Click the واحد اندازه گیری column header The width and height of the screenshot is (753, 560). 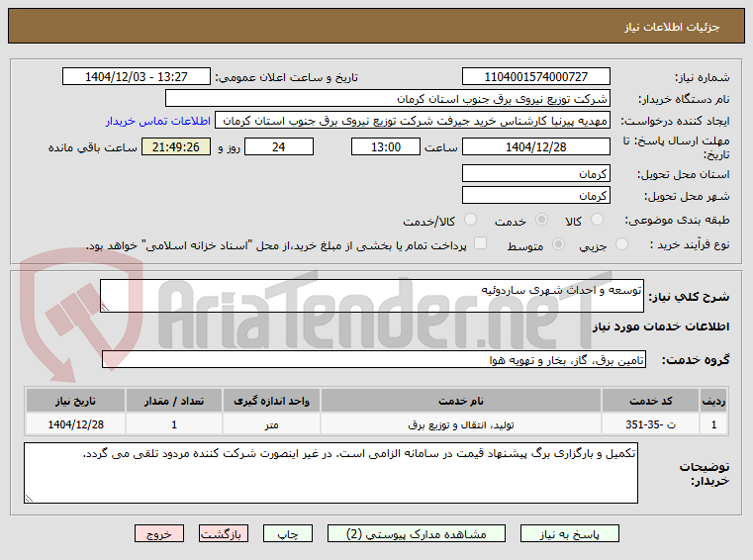(x=271, y=401)
